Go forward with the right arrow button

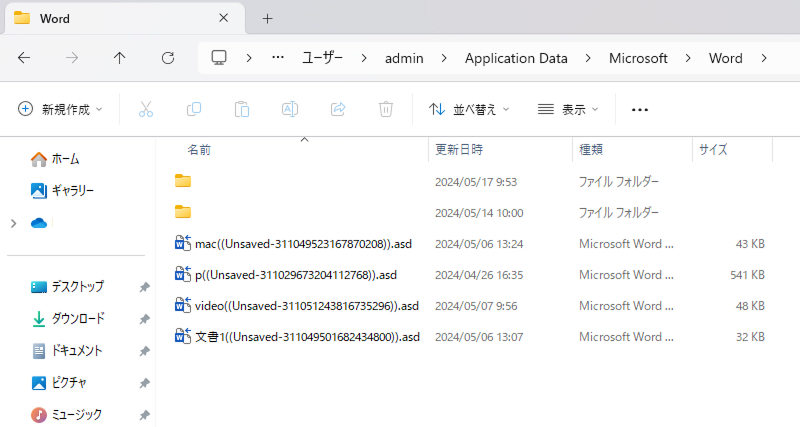pyautogui.click(x=72, y=58)
